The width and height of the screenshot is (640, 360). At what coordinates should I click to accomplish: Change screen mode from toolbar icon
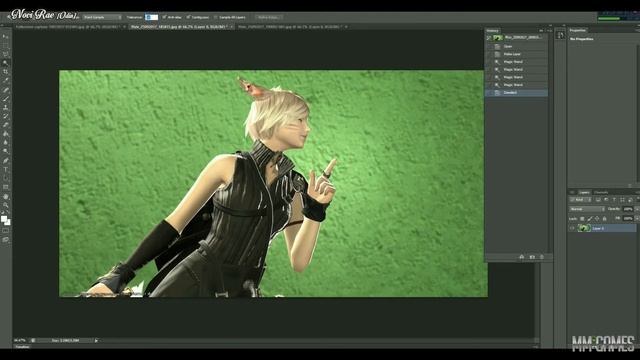point(5,240)
